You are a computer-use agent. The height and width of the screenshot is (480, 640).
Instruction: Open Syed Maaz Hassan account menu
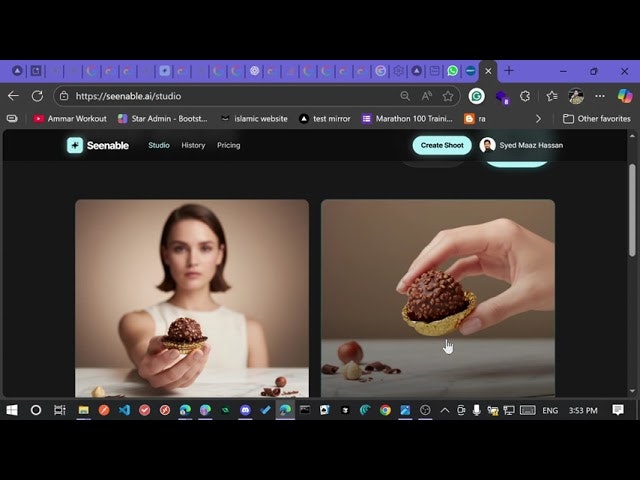tap(521, 145)
